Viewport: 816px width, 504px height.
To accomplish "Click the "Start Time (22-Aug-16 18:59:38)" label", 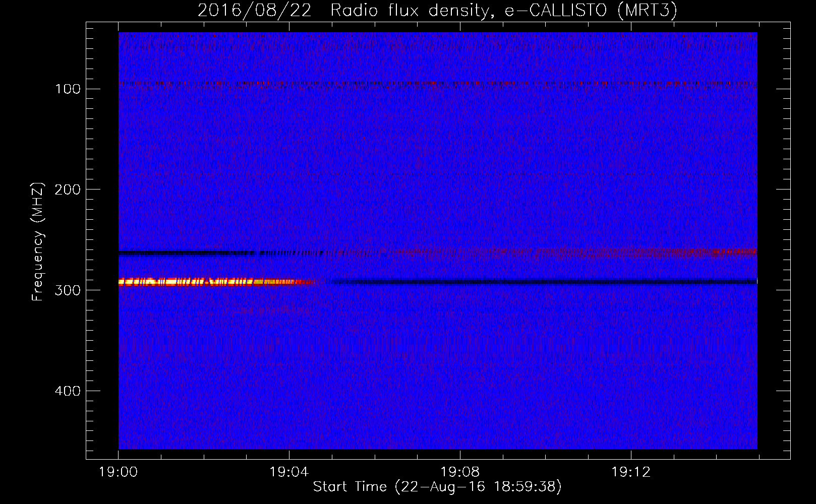I will point(437,487).
